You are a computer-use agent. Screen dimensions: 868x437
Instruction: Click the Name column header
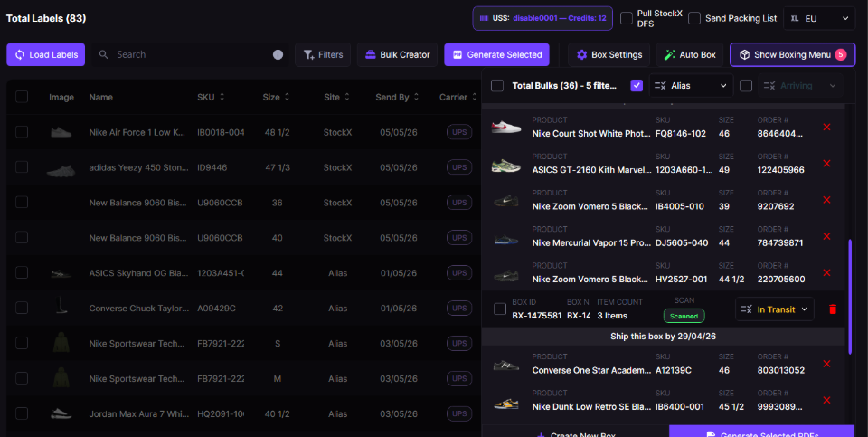pos(100,97)
